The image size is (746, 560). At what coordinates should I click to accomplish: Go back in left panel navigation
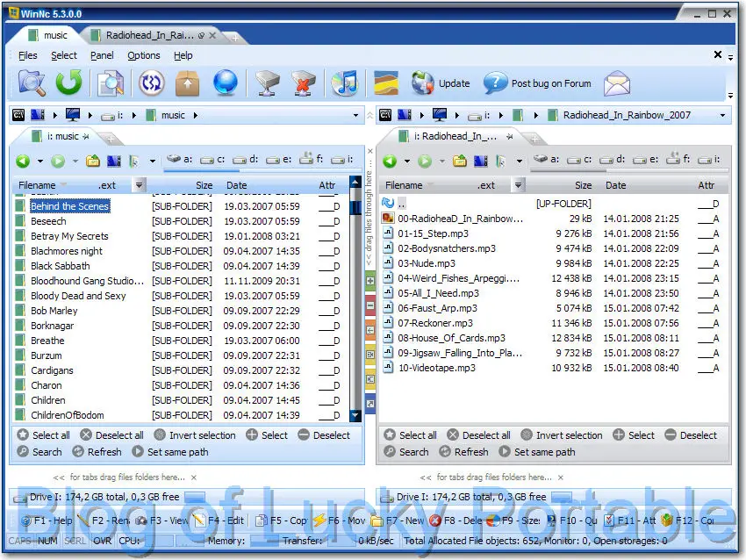click(23, 162)
